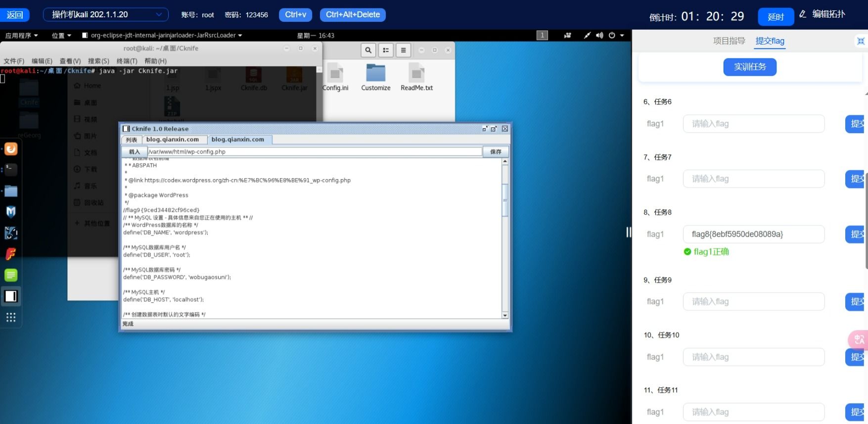
Task: Toggle list view in Files window
Action: tap(386, 50)
